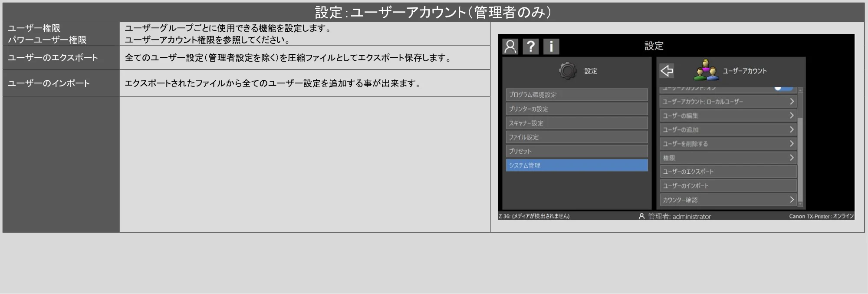The image size is (868, 294).
Task: Click 'Canon TX-Printer : オンライン' status text
Action: pyautogui.click(x=821, y=216)
